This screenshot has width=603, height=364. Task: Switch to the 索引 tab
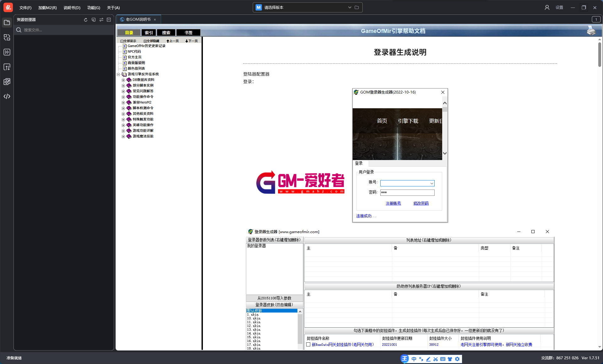click(x=149, y=33)
